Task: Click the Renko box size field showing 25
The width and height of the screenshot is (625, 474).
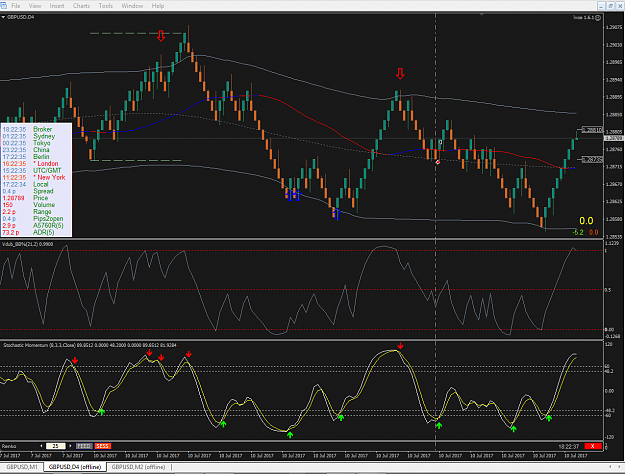Action: coord(55,446)
